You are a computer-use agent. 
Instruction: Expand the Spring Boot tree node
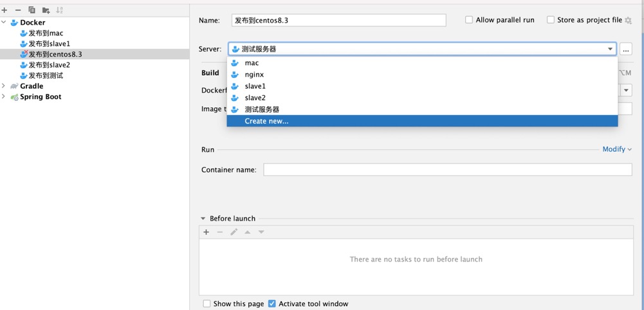[x=4, y=97]
